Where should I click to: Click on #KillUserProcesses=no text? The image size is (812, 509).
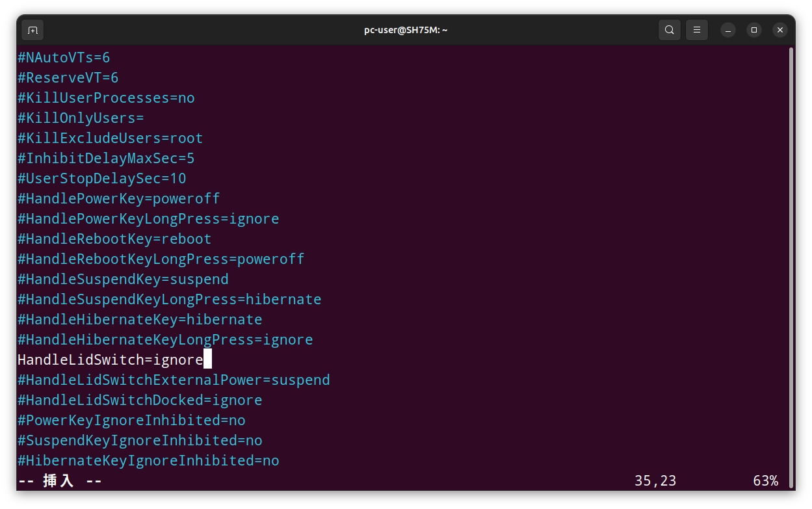[106, 98]
